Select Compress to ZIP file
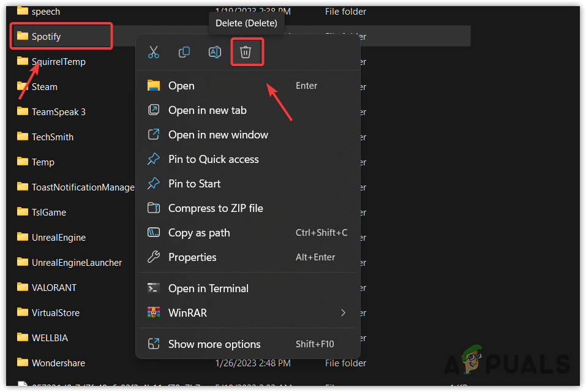The height and width of the screenshot is (392, 586). (216, 208)
